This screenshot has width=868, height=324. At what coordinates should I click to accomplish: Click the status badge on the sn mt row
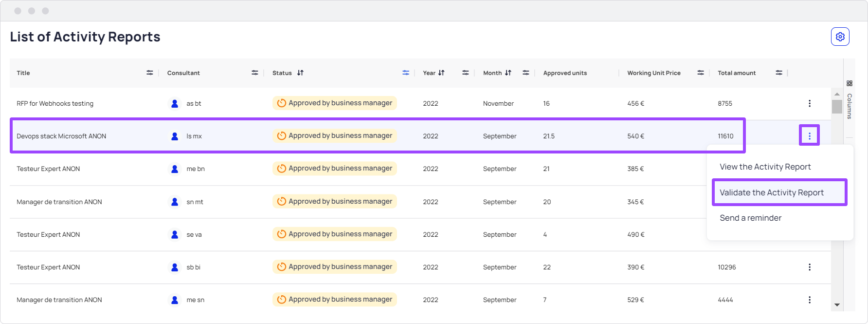(335, 201)
